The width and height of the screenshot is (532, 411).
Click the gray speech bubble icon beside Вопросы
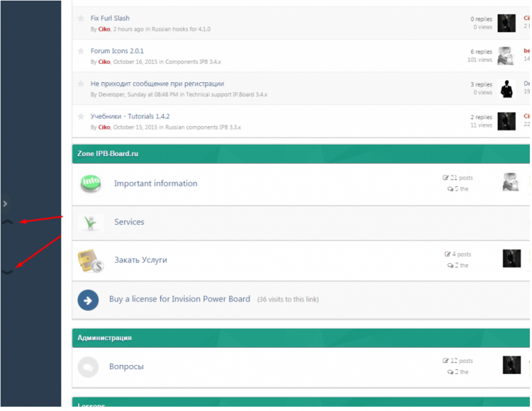88,367
